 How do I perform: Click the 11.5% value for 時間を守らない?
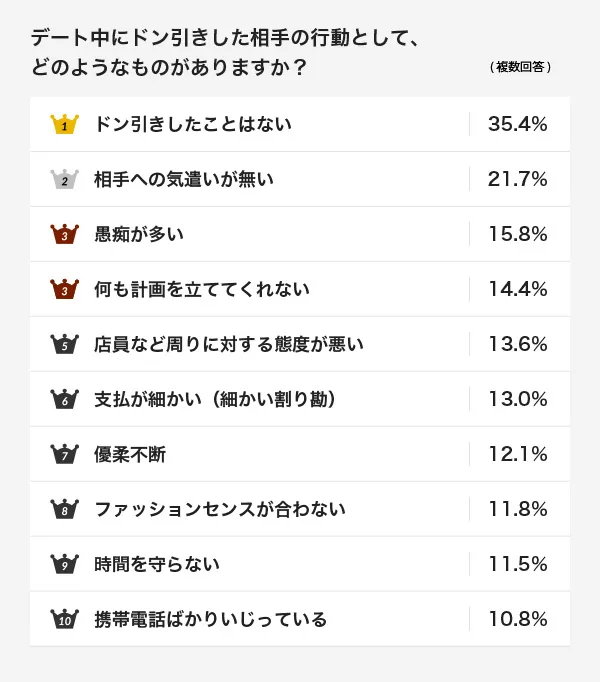point(517,564)
